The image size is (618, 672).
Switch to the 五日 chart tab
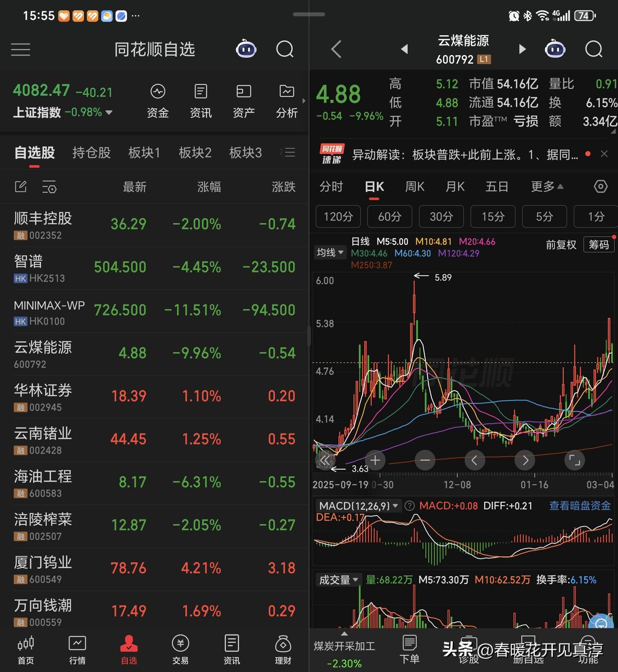pyautogui.click(x=497, y=186)
